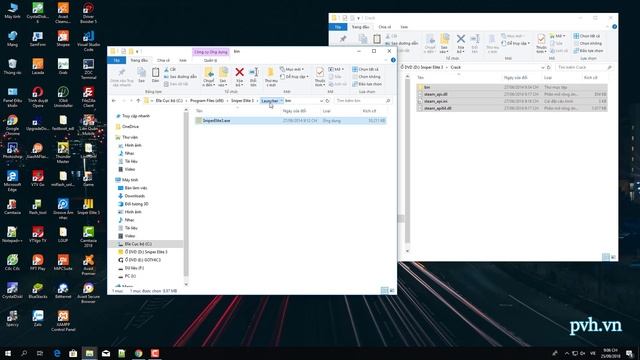Click Sao đường dẫn in bin window ribbon

180,77
